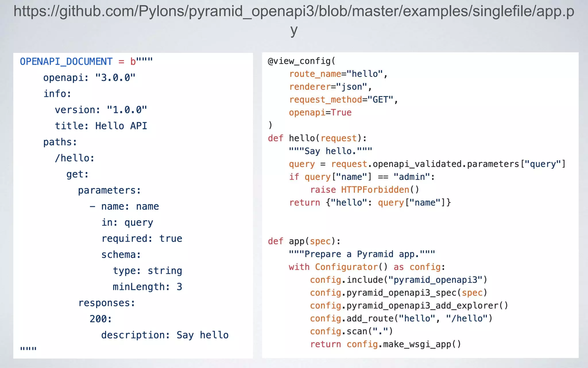Click the 'parameters:' line
Viewport: 588px width, 368px height.
tap(109, 190)
